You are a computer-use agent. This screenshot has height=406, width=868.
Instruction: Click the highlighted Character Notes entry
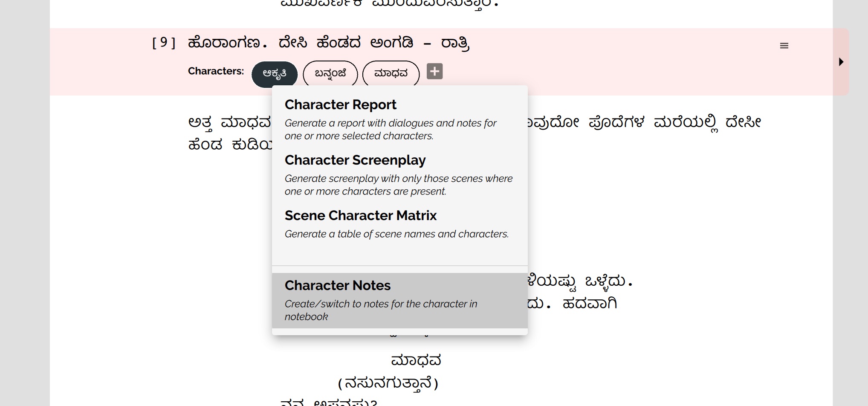399,299
